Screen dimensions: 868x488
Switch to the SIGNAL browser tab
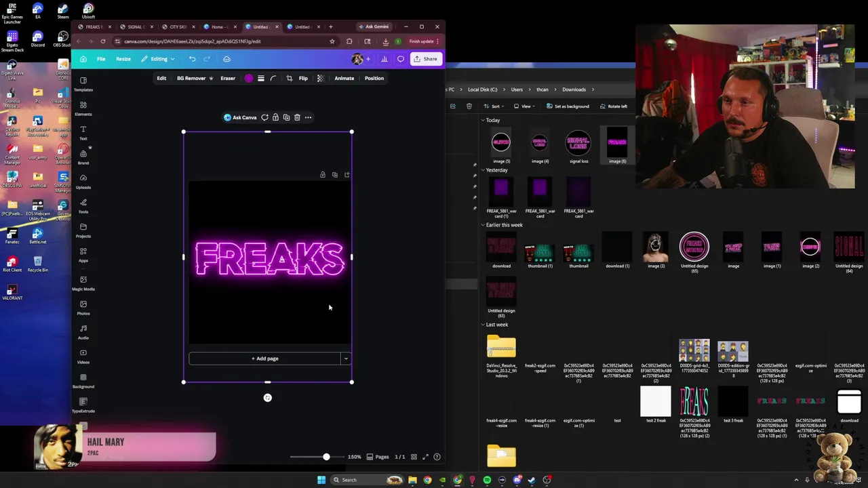pyautogui.click(x=136, y=27)
